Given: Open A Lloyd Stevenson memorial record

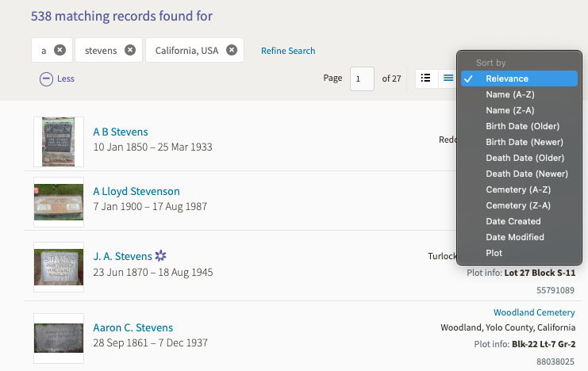Looking at the screenshot, I should tap(136, 192).
